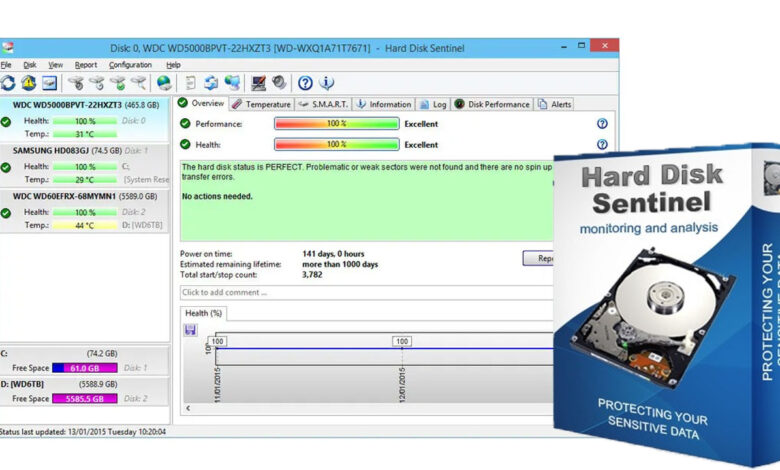Screen dimensions: 780x470
Task: Open the View menu
Action: (55, 65)
